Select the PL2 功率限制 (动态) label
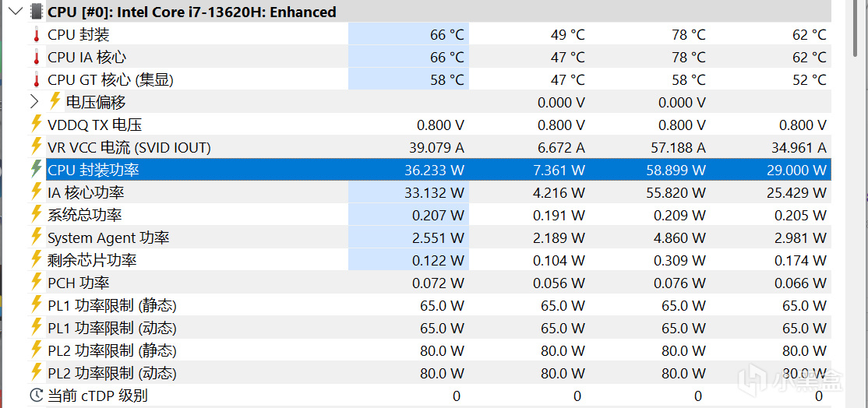The width and height of the screenshot is (868, 408). coord(112,373)
